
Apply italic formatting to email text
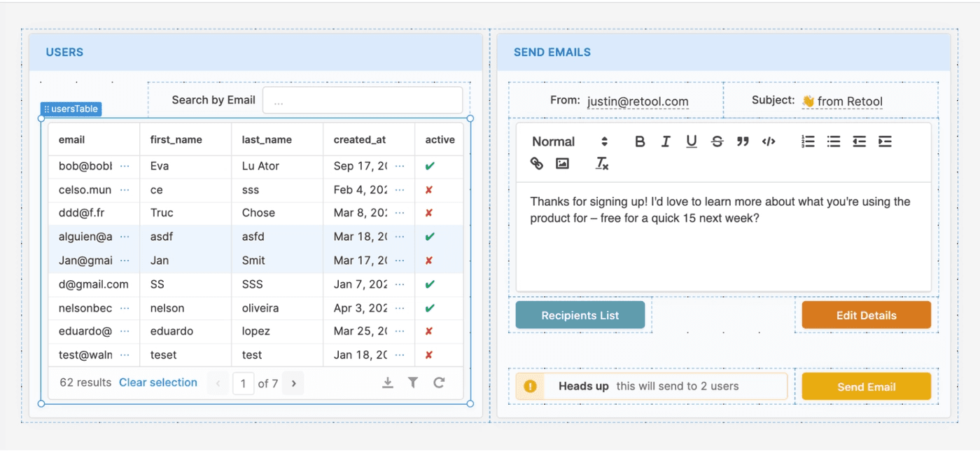point(666,141)
